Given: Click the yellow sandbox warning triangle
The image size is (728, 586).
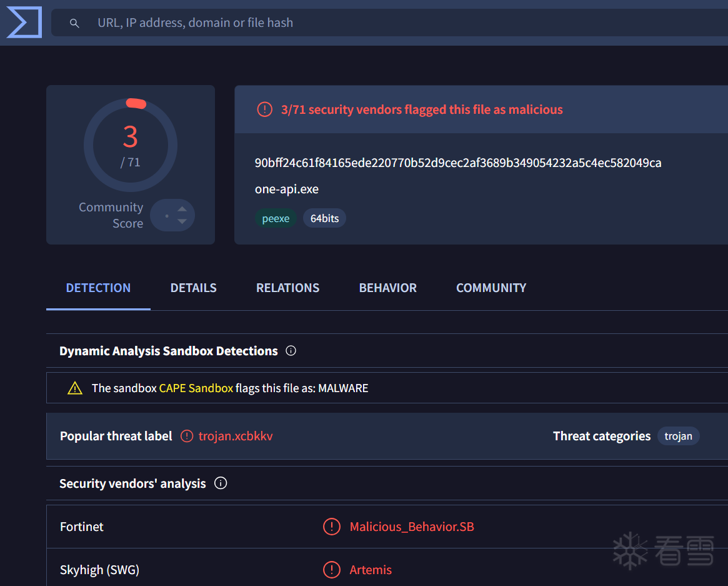Looking at the screenshot, I should (75, 388).
